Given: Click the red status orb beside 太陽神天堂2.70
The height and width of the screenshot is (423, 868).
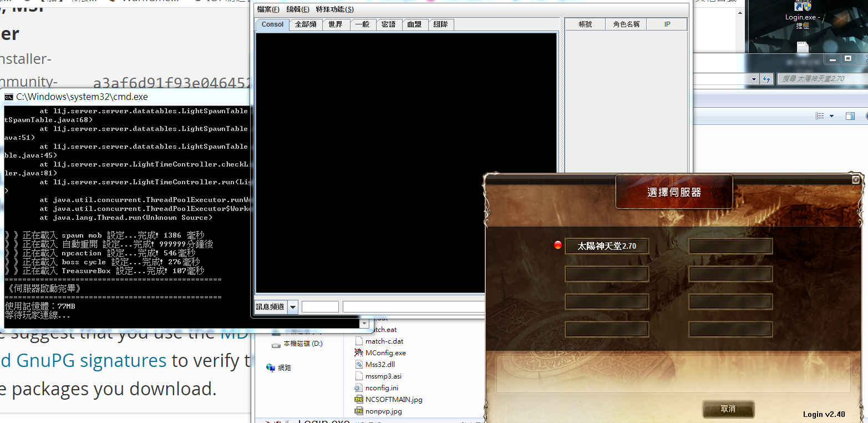Looking at the screenshot, I should click(x=558, y=245).
